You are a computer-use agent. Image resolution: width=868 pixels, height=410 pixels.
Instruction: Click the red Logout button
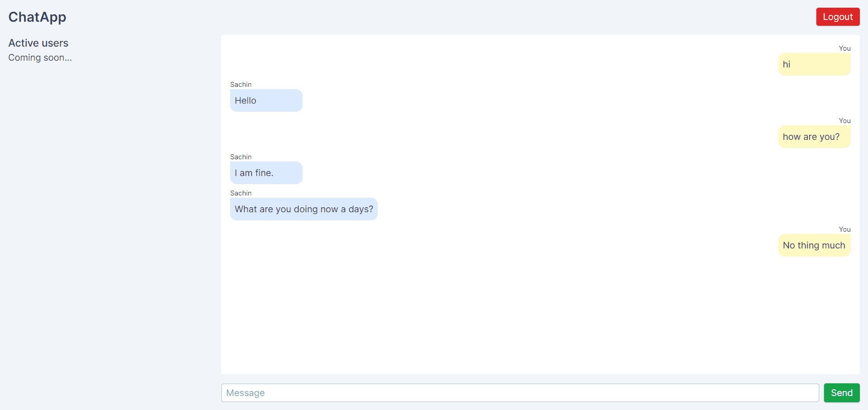tap(838, 17)
